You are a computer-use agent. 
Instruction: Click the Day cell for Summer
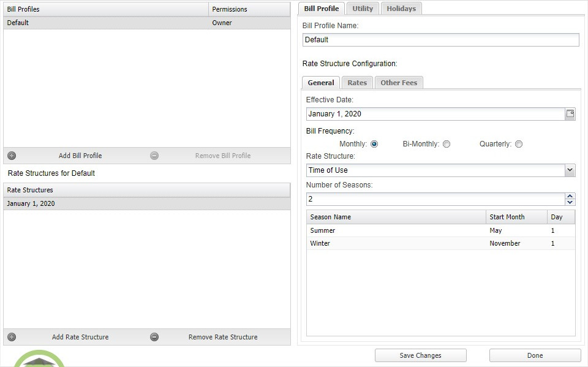click(x=561, y=230)
